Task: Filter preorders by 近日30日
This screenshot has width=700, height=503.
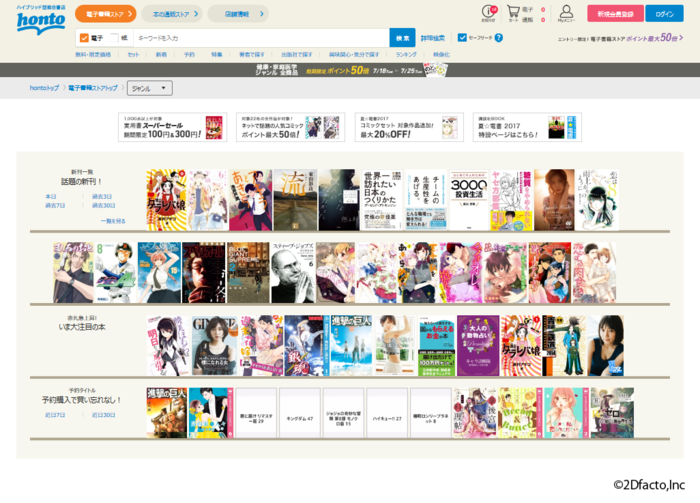Action: click(103, 415)
